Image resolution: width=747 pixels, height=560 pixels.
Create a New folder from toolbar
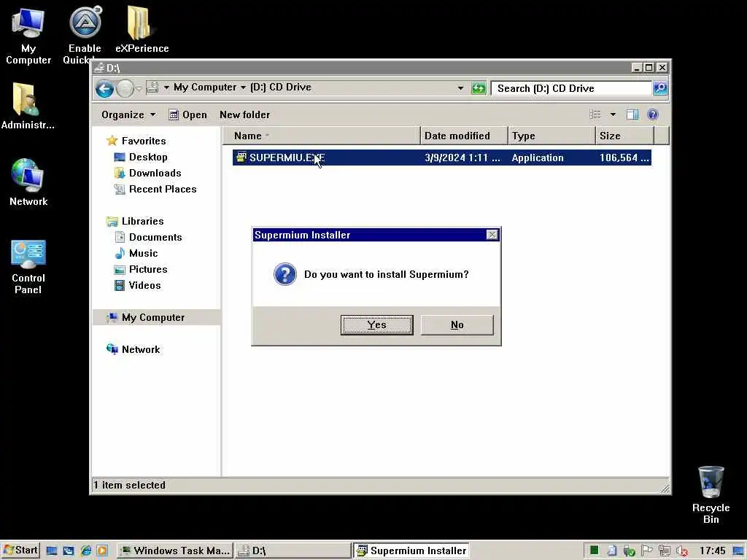point(245,114)
